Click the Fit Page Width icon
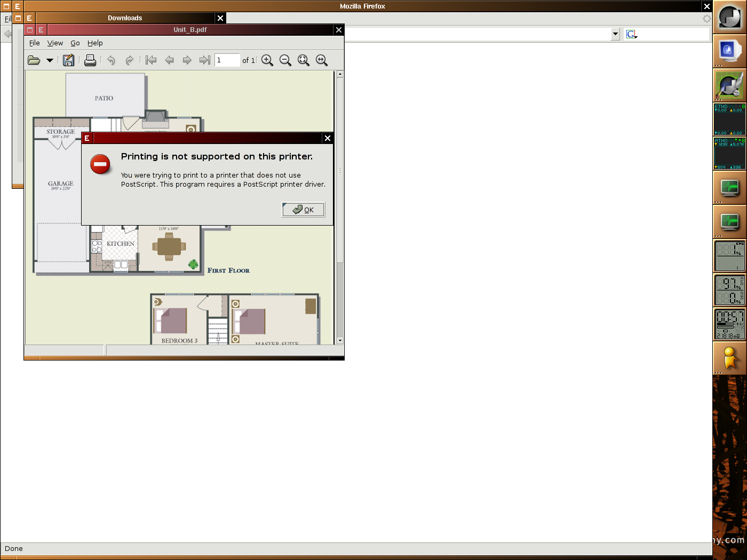This screenshot has width=747, height=560. [x=322, y=60]
